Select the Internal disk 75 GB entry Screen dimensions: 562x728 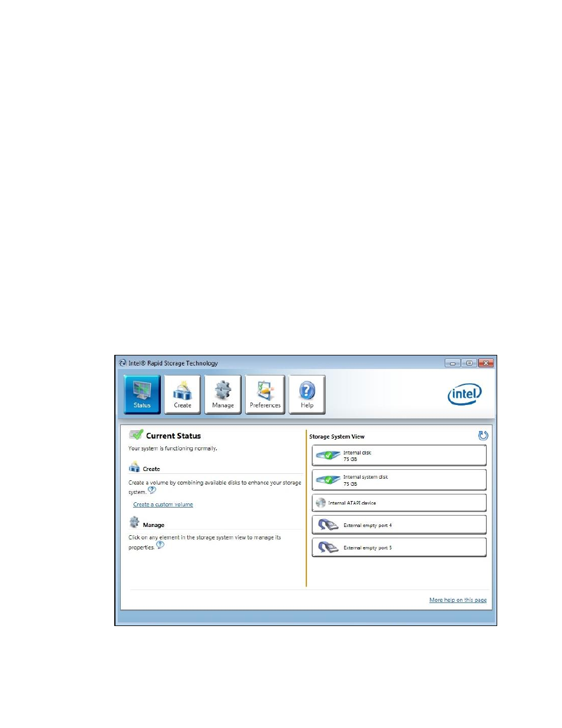pos(399,456)
